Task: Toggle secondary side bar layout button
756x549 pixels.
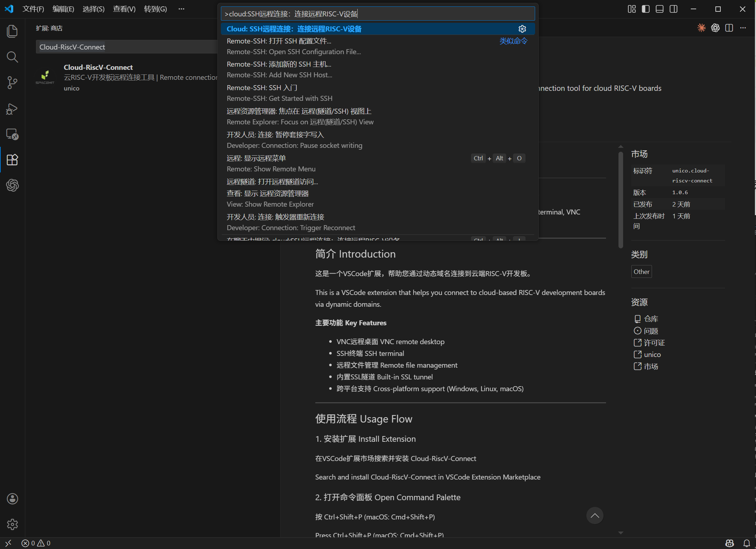Action: (x=673, y=9)
